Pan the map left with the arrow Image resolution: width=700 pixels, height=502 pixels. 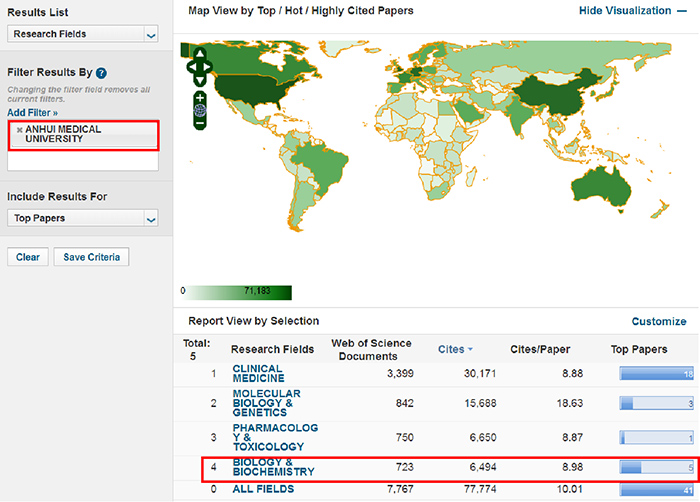pos(190,66)
